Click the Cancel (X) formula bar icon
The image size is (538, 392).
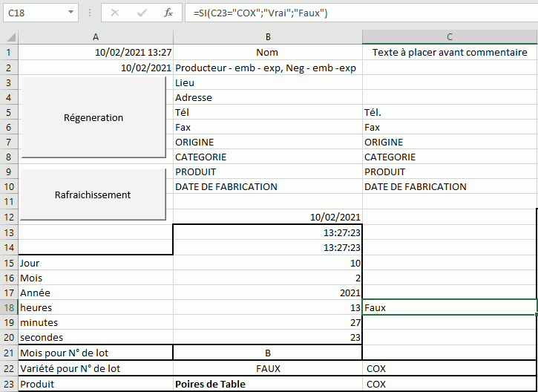click(114, 13)
